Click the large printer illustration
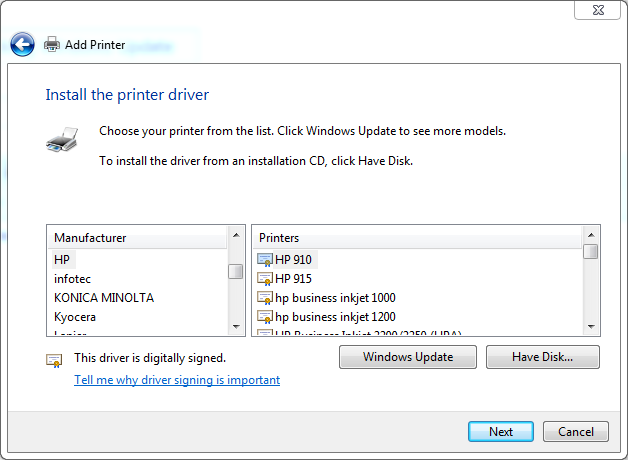Screen dimensions: 628x460 coord(61,140)
